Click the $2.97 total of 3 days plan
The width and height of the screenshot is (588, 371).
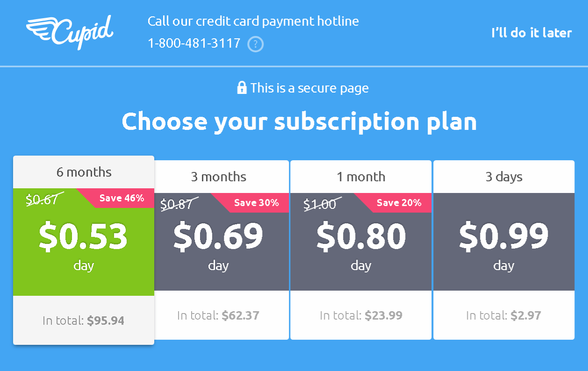[x=526, y=315]
